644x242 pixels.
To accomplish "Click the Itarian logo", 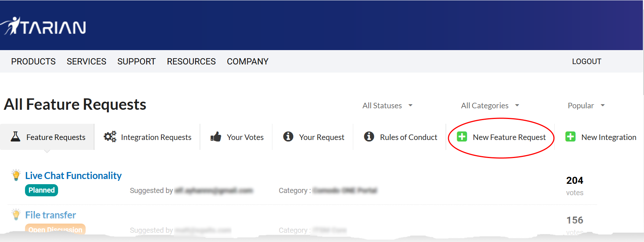I will 43,26.
